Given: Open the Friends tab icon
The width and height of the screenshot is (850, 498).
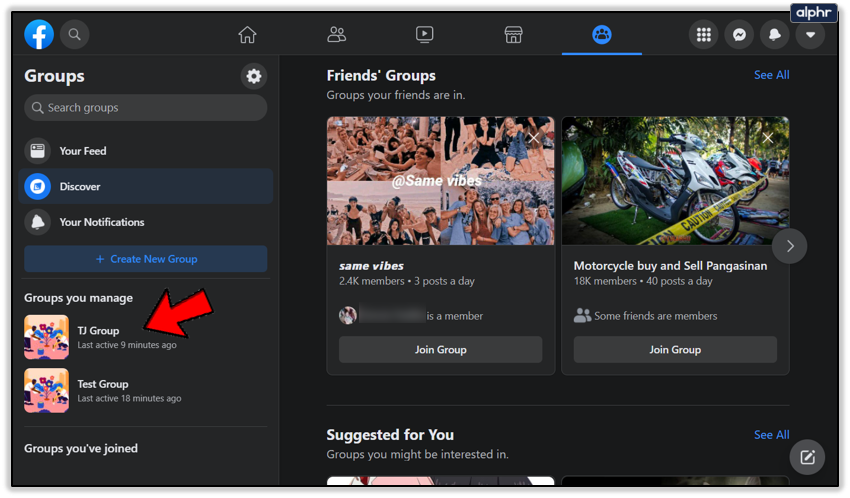Looking at the screenshot, I should click(336, 35).
